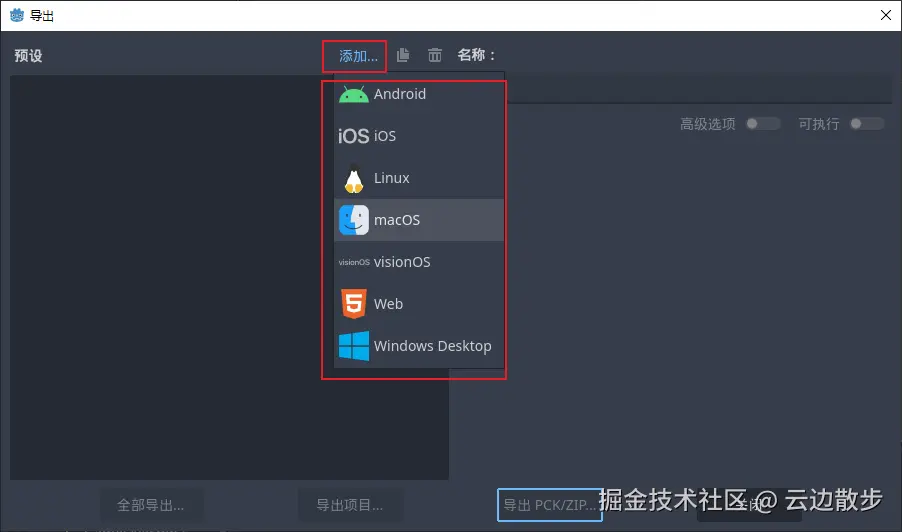This screenshot has height=532, width=902.
Task: Click the delete preset trash icon
Action: (435, 55)
